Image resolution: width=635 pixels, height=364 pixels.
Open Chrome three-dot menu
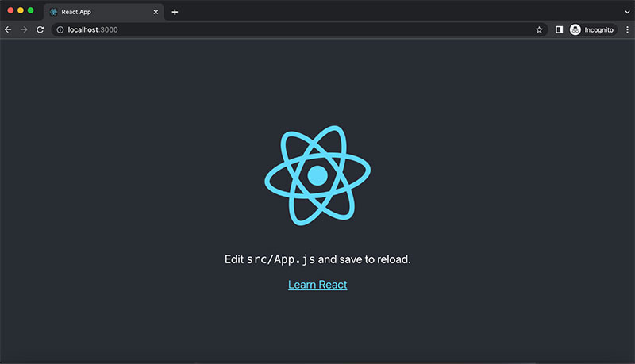627,29
